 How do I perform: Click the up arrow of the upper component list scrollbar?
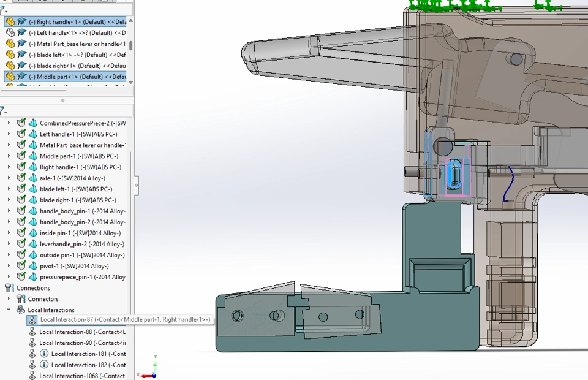(130, 21)
